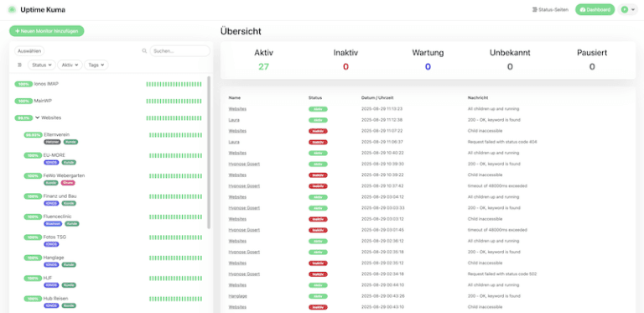Click the Inaktiv count 0 in red

point(345,66)
